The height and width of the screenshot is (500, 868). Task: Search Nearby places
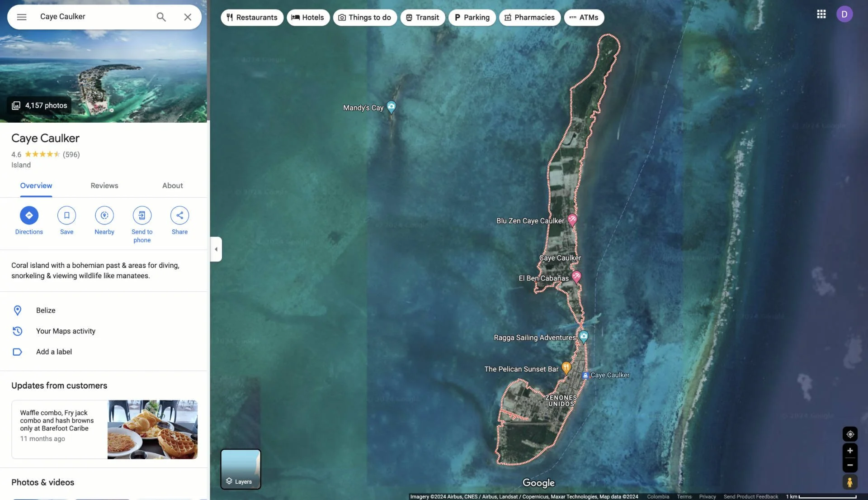point(104,221)
